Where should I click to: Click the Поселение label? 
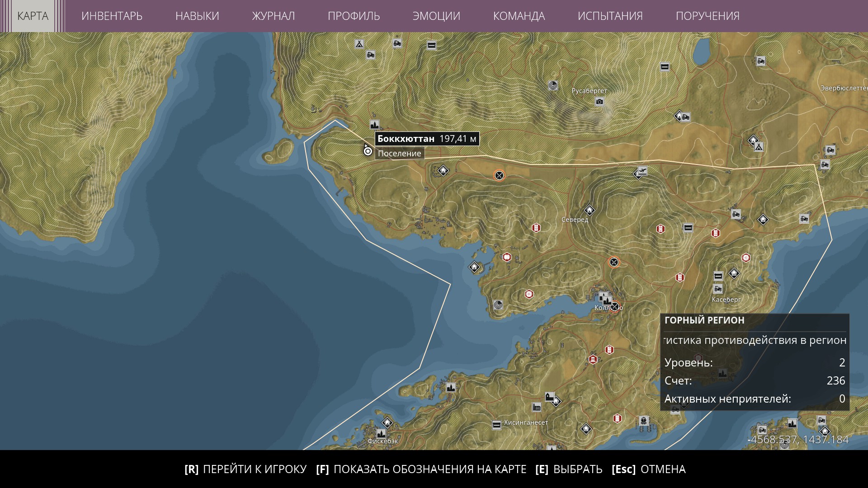pyautogui.click(x=400, y=154)
